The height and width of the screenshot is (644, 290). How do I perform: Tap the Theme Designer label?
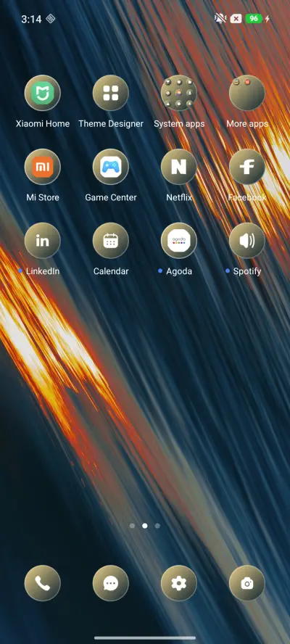(x=111, y=123)
